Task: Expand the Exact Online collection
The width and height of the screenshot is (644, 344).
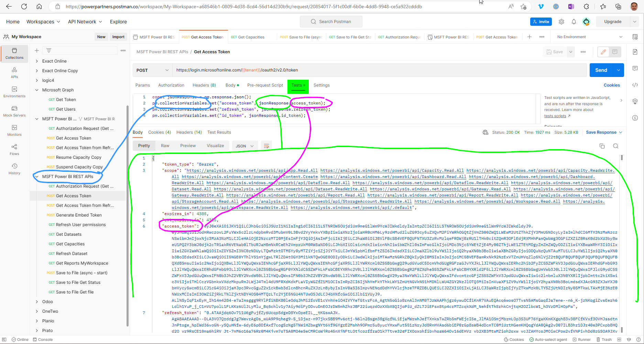Action: tap(37, 61)
